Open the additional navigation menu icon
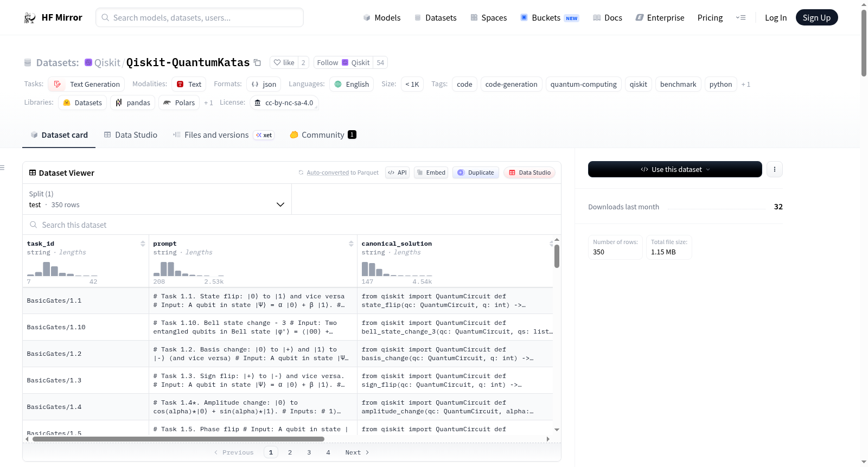 pos(741,17)
